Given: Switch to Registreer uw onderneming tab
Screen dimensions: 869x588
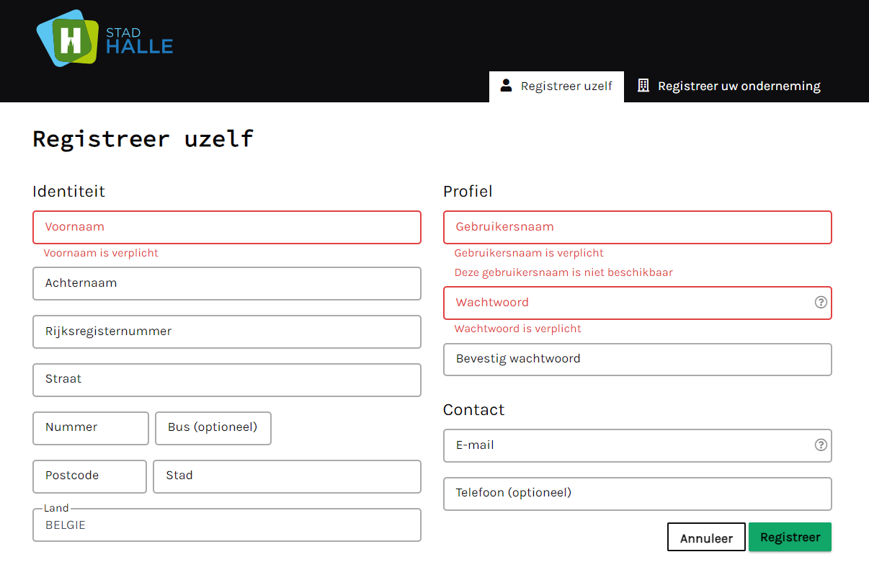Looking at the screenshot, I should point(729,86).
